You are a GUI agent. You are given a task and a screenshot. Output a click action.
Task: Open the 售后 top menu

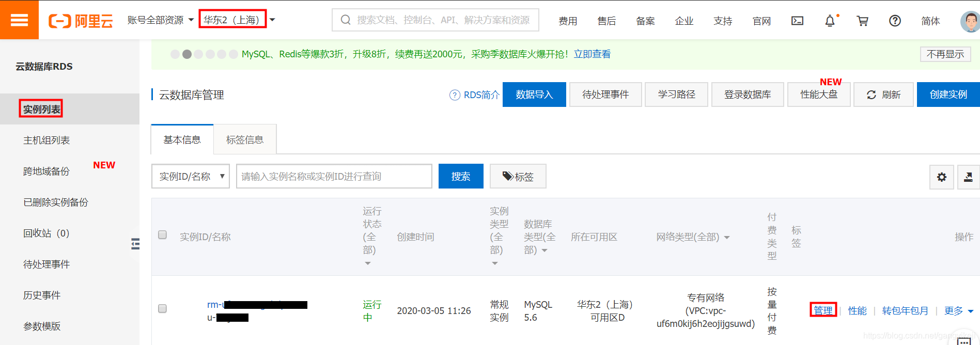click(606, 21)
